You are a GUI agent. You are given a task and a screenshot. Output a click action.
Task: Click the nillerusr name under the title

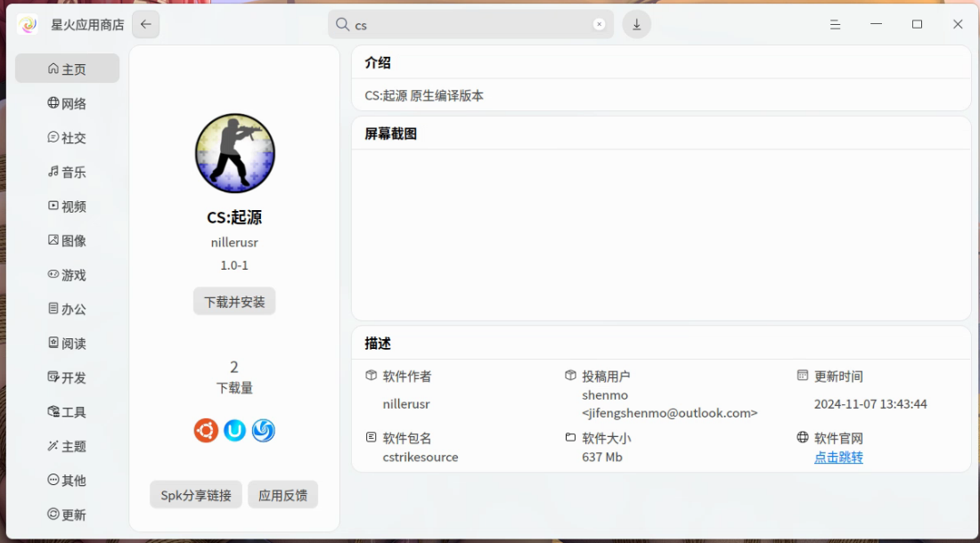(234, 242)
